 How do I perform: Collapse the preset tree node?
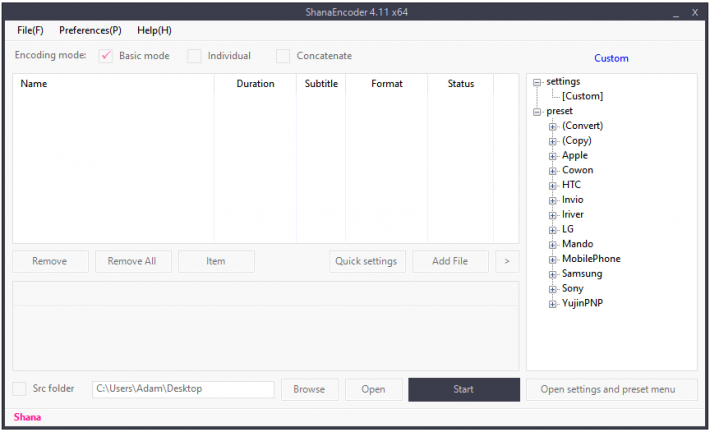pos(537,111)
